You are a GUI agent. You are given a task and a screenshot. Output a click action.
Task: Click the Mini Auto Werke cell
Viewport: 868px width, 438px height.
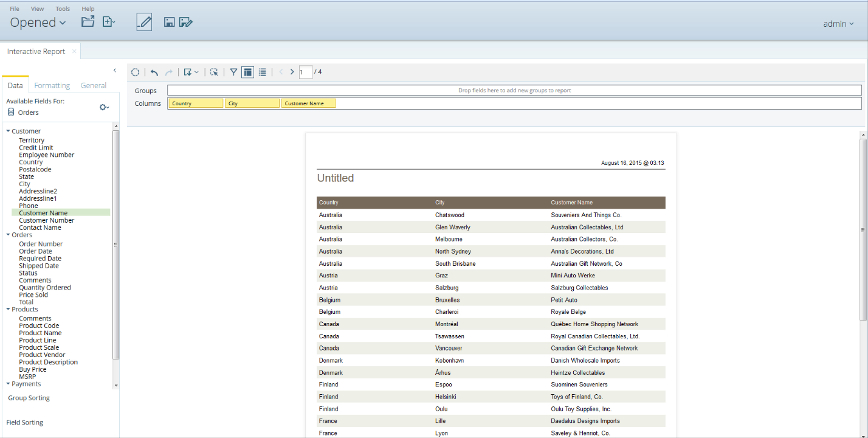(x=573, y=276)
